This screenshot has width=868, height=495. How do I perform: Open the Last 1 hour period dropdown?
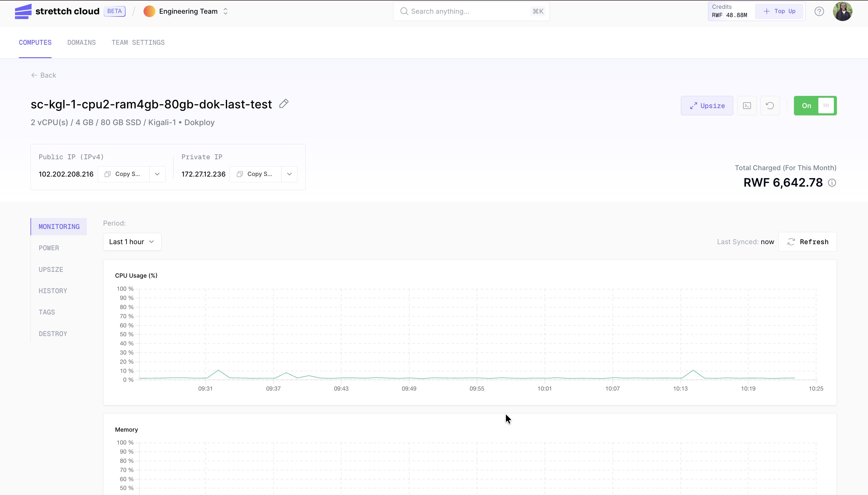click(132, 242)
